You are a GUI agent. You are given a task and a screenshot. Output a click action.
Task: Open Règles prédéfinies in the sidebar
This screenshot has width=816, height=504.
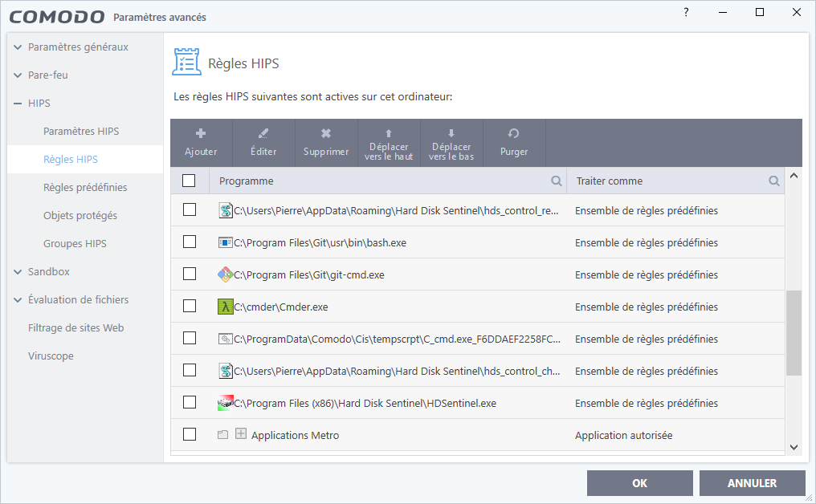pyautogui.click(x=85, y=187)
